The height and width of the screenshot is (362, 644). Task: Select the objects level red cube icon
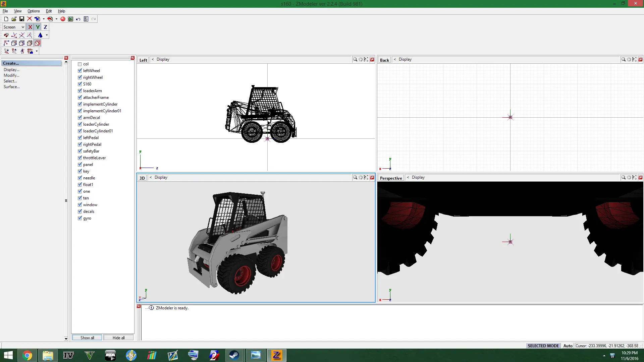pyautogui.click(x=37, y=43)
